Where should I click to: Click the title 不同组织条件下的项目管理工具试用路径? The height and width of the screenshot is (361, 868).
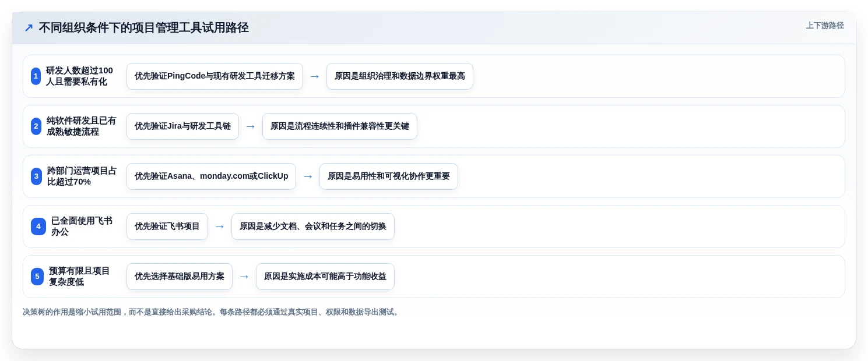pos(143,27)
